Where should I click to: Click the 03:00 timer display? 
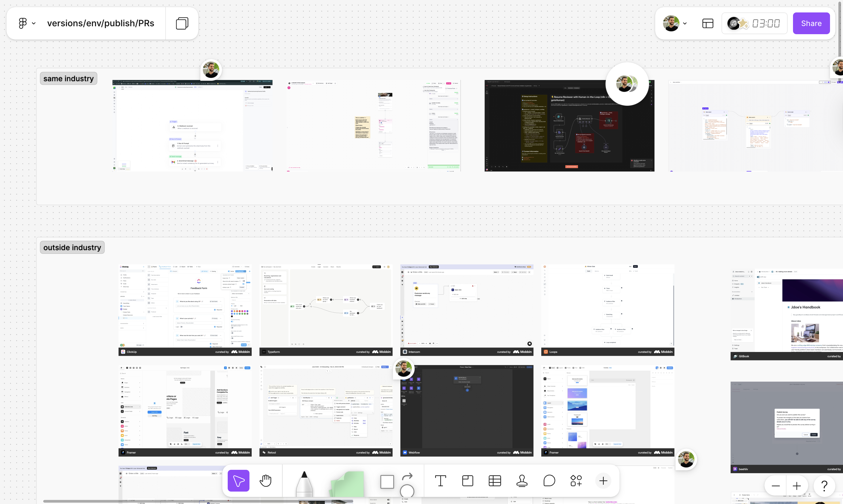[x=766, y=23]
